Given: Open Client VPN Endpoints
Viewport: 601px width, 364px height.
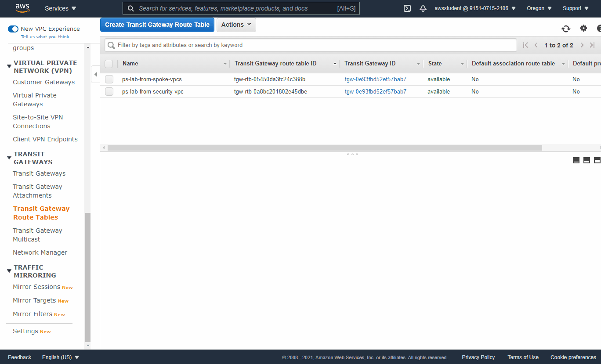Looking at the screenshot, I should [45, 139].
